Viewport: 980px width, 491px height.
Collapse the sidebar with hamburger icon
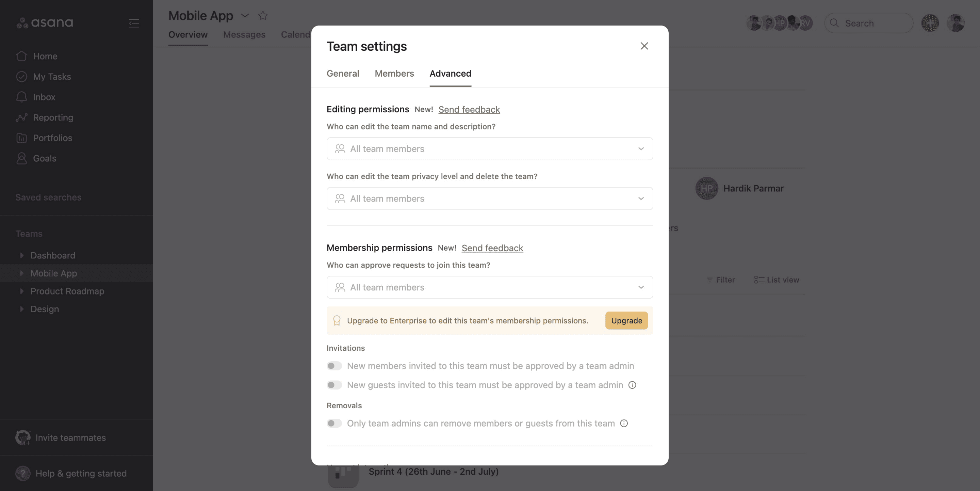click(x=133, y=23)
